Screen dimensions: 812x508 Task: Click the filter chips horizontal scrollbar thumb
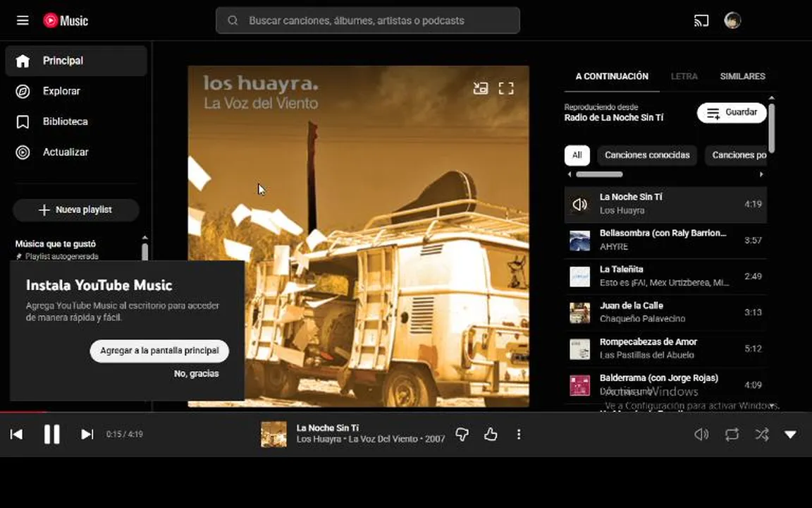coord(599,175)
